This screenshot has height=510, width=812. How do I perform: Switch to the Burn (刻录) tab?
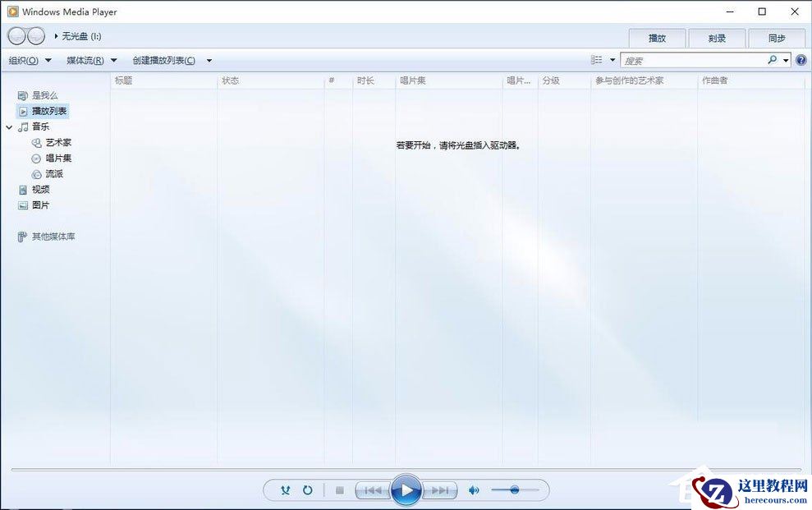tap(717, 37)
